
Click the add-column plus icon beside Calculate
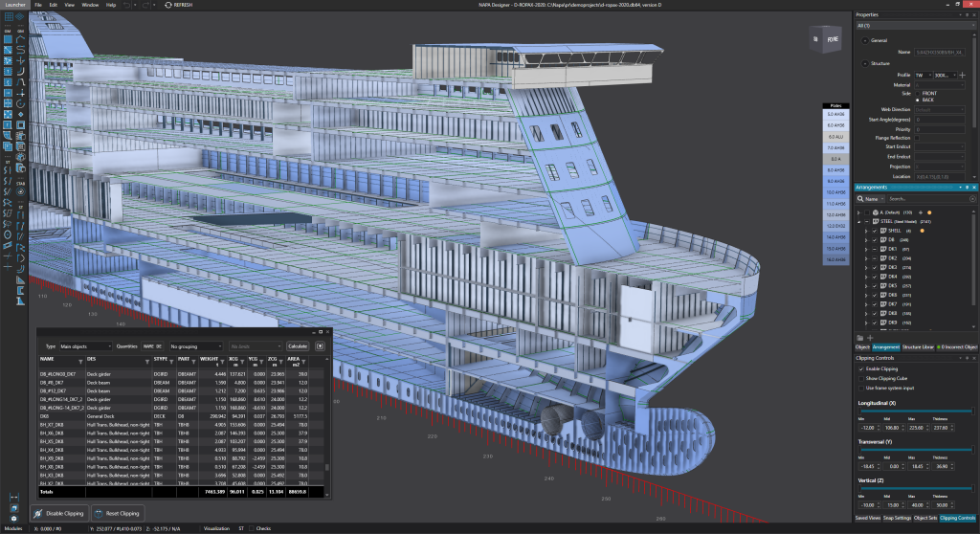coord(320,345)
